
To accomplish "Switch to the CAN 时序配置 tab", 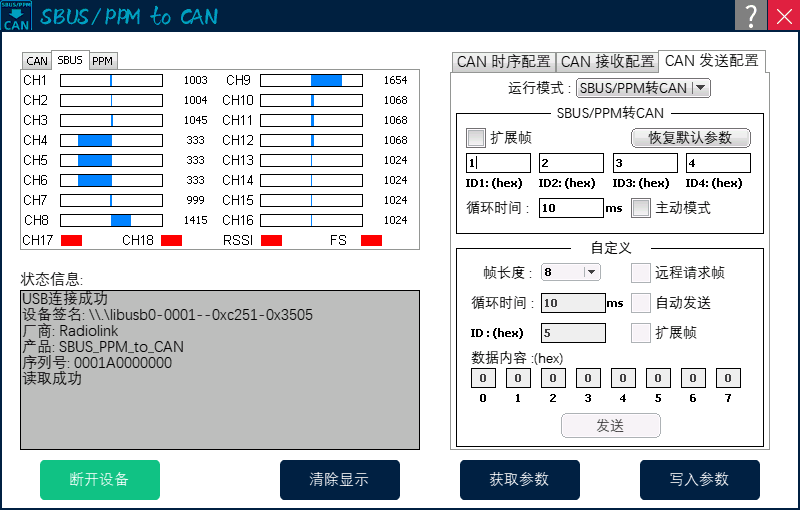I will [503, 62].
